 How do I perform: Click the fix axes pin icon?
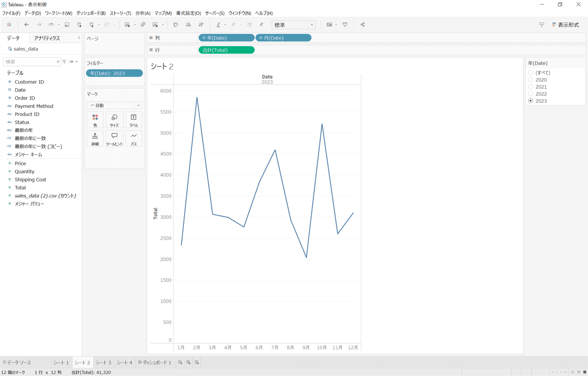pyautogui.click(x=261, y=25)
